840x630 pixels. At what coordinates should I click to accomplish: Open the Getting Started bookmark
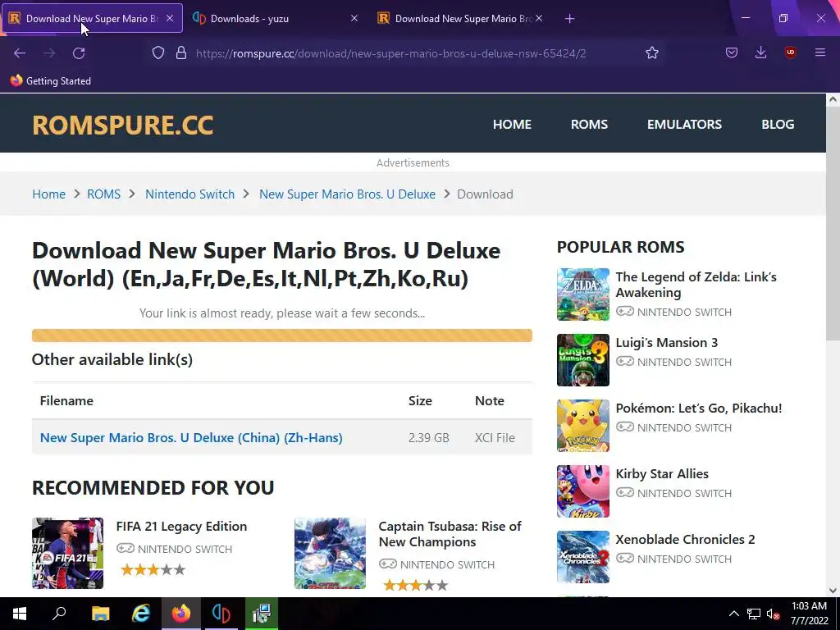50,81
